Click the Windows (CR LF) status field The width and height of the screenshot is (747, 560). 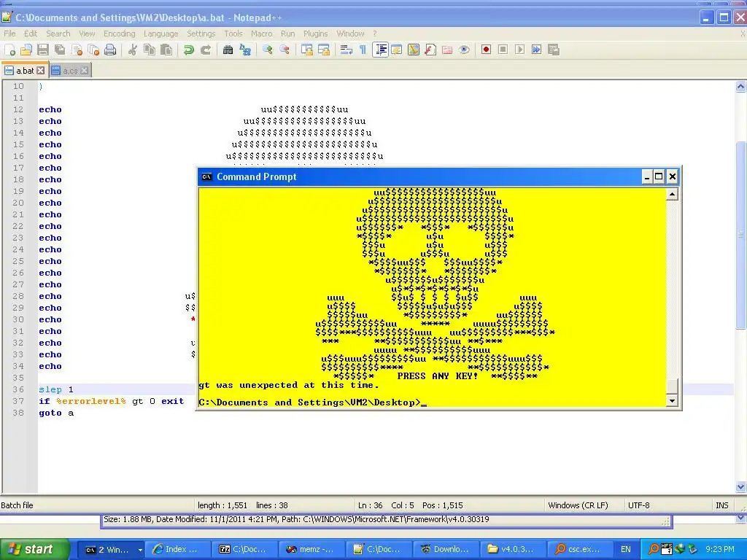pos(578,505)
